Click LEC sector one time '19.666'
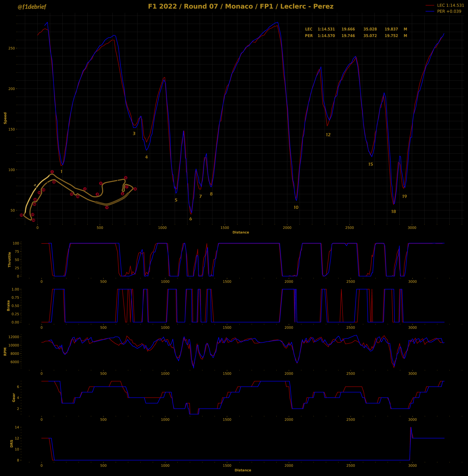Screen dimensions: 468x476 348,29
